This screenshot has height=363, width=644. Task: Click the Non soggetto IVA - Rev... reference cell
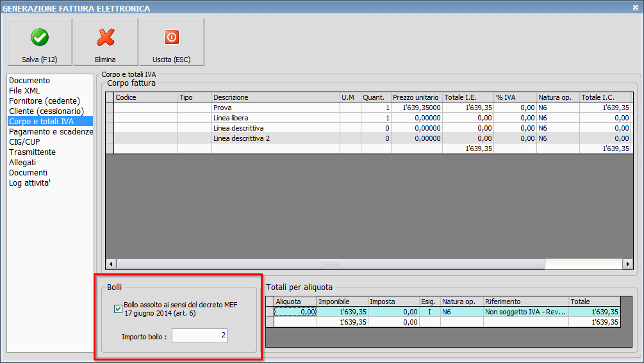[x=525, y=312]
